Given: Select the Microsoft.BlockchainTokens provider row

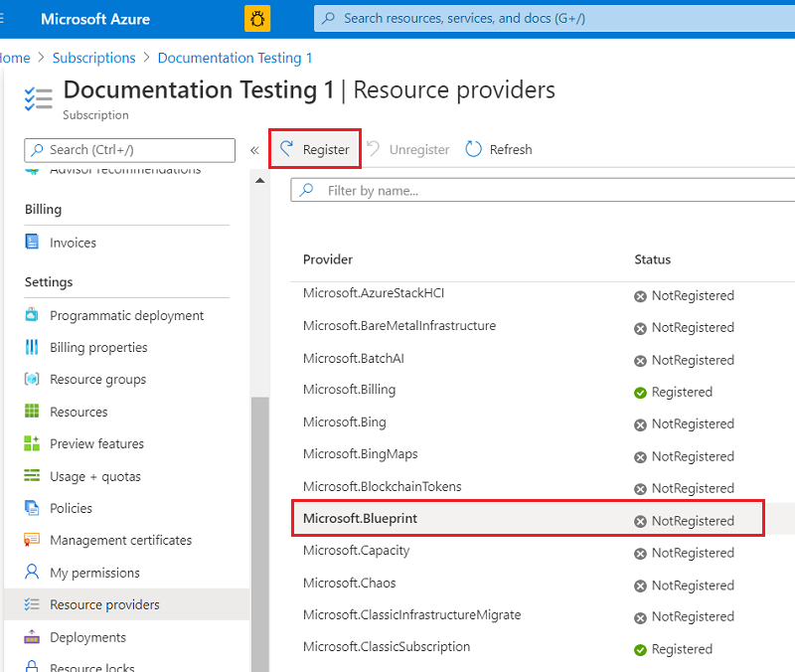Looking at the screenshot, I should coord(543,487).
